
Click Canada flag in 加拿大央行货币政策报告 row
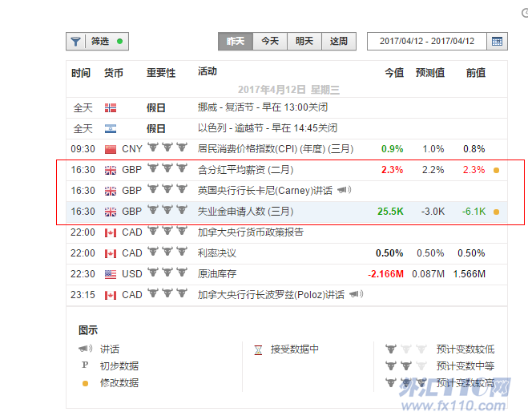coord(111,232)
